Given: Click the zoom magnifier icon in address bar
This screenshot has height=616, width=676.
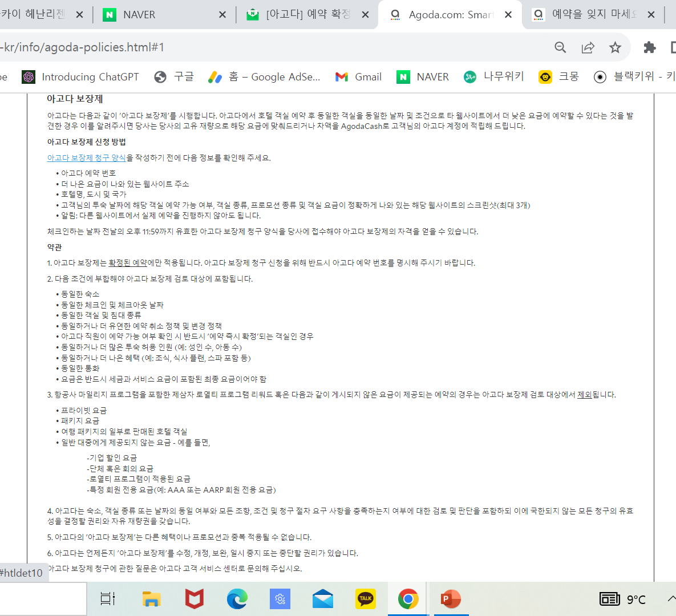Looking at the screenshot, I should (x=560, y=47).
